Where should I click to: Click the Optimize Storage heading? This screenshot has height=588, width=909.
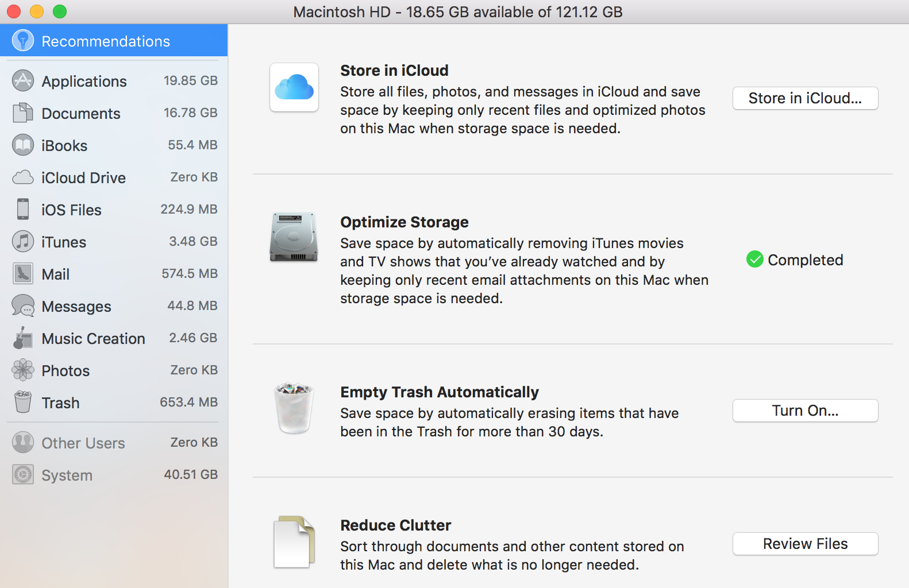pyautogui.click(x=405, y=222)
